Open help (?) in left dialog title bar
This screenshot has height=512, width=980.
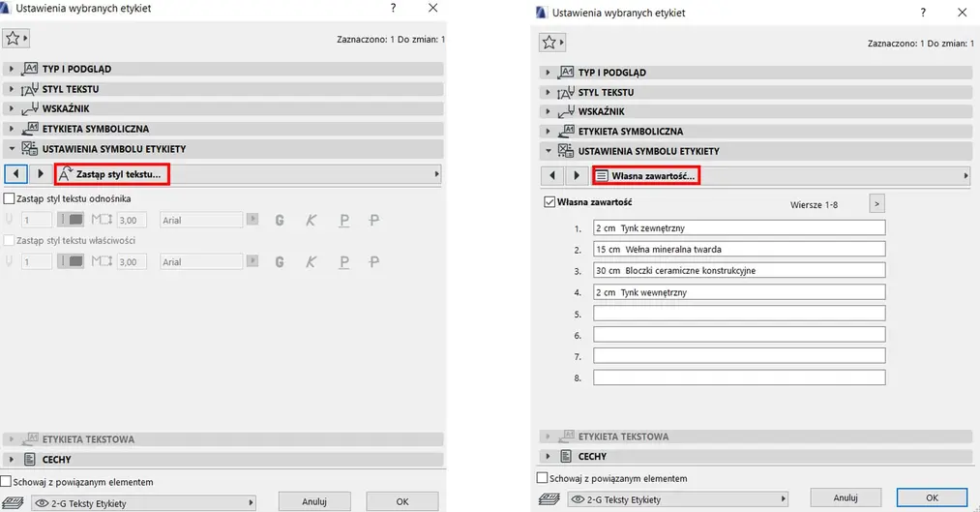[393, 8]
